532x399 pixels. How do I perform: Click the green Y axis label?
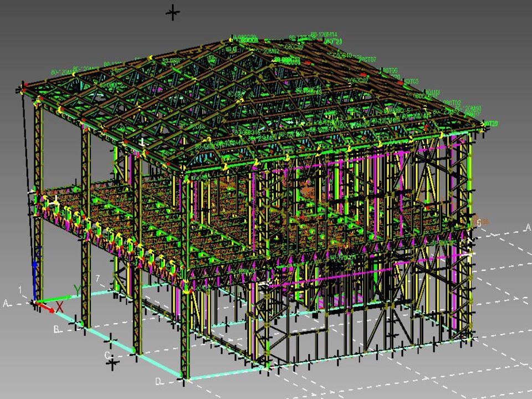click(x=78, y=290)
